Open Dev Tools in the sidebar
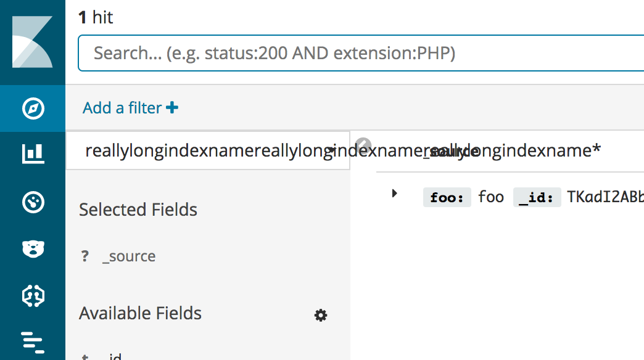The image size is (644, 360). (x=33, y=296)
